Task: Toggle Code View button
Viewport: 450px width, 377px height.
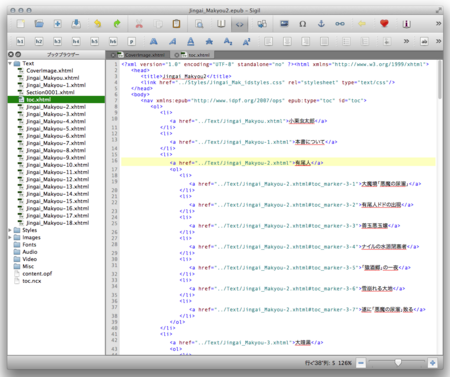Action: coord(239,24)
